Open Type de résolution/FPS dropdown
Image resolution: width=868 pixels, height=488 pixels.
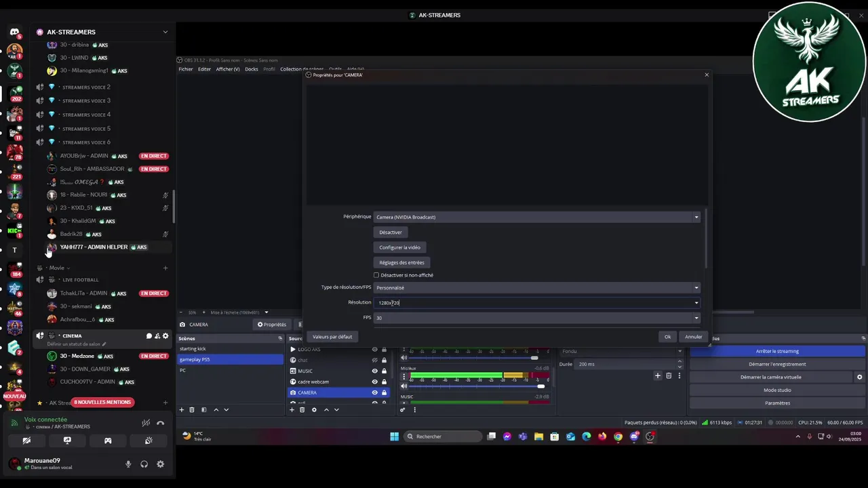tap(536, 287)
